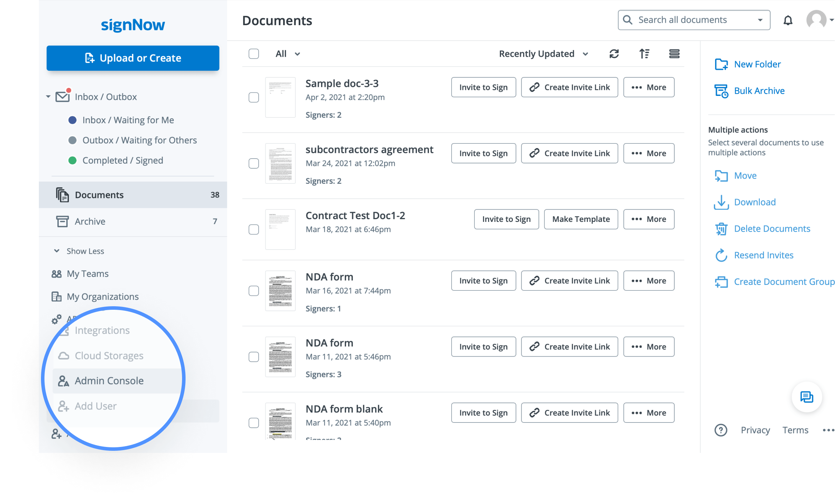Click the notification bell icon
835x504 pixels.
tap(788, 20)
